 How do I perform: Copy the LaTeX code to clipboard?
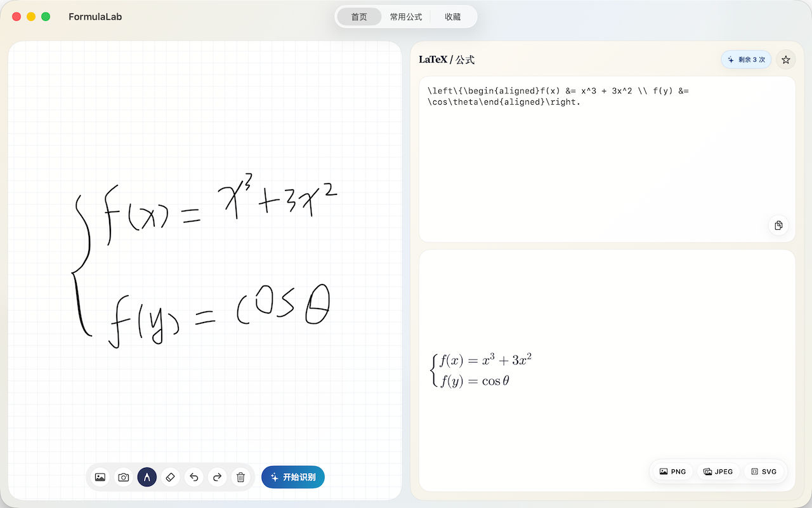point(778,225)
